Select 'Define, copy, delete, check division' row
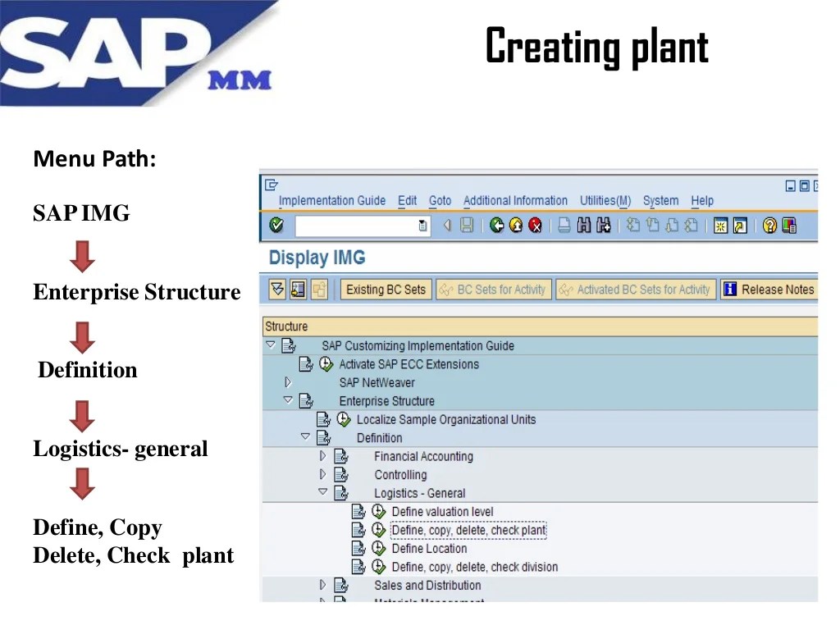This screenshot has height=630, width=840. (475, 567)
